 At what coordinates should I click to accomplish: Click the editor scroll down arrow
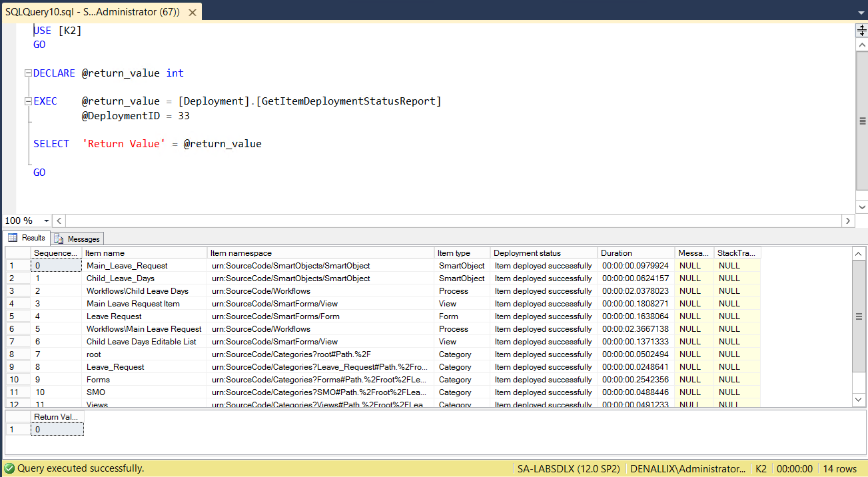[x=862, y=207]
